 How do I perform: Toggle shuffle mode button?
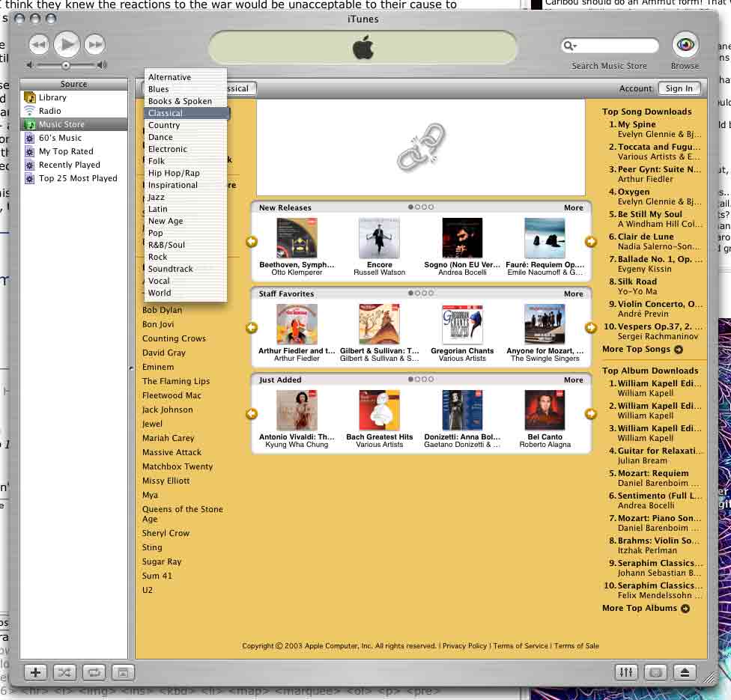(65, 672)
